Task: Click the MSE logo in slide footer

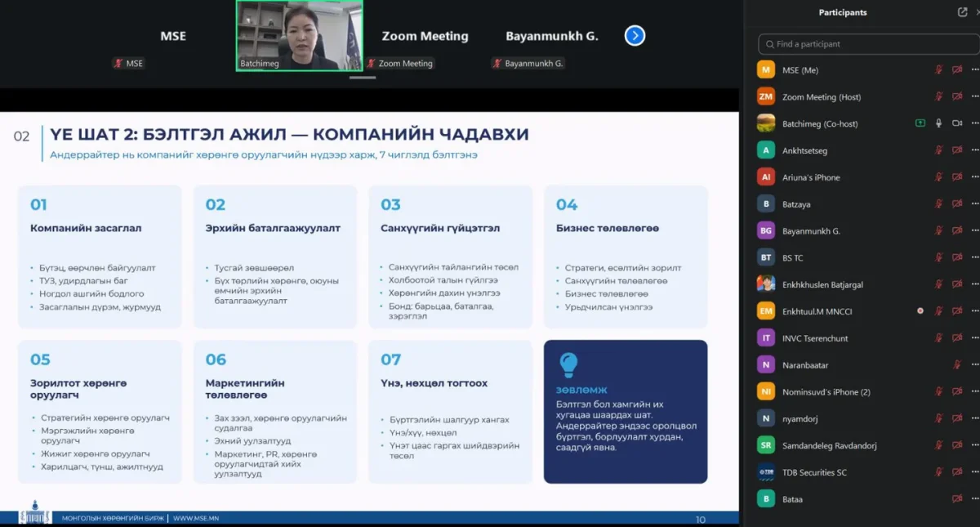Action: pos(34,513)
